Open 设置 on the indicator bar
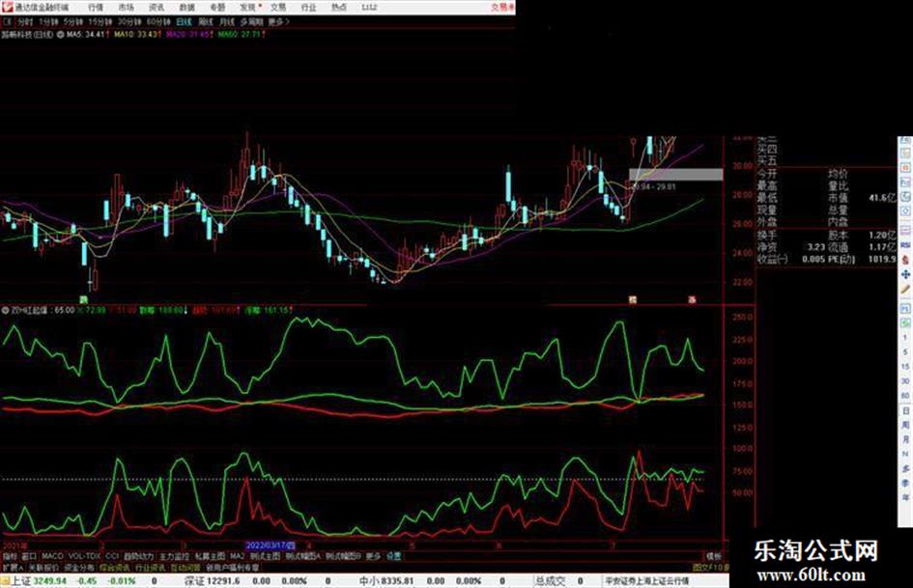Viewport: 913px width, 588px height. click(394, 556)
